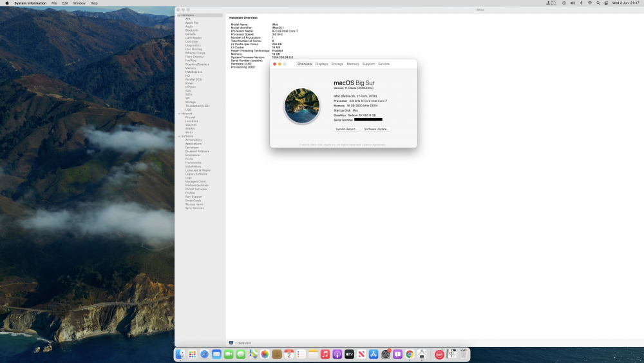Select Applications in the sidebar

click(193, 144)
